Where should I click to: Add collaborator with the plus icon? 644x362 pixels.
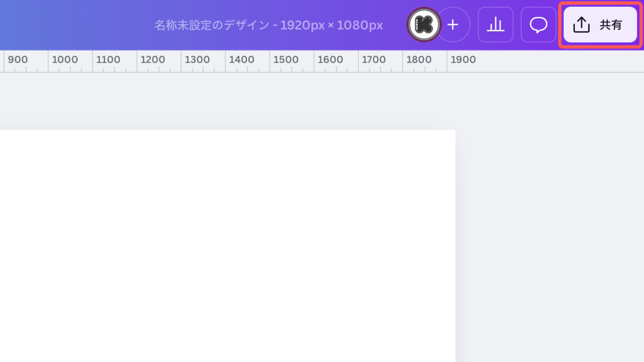453,25
